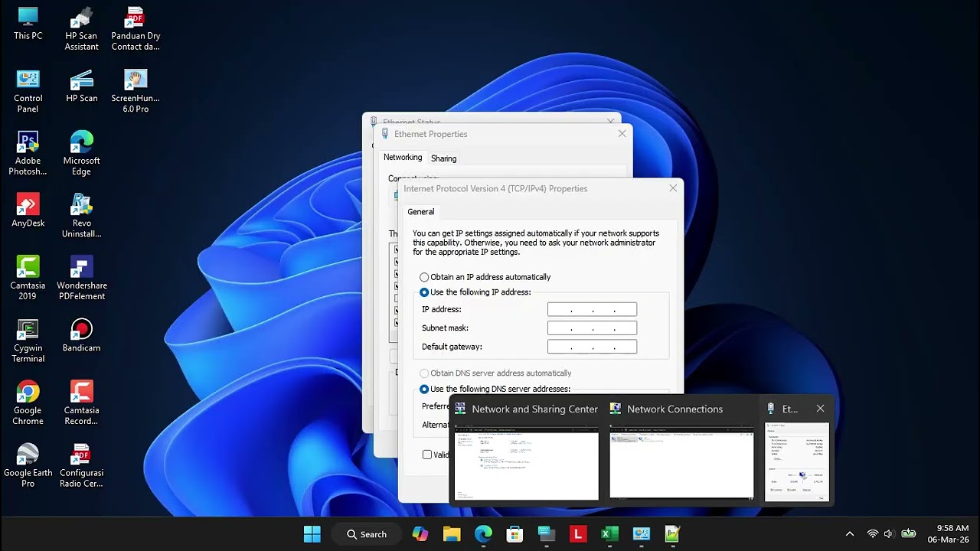
Task: Tick the Validate settings checkbox
Action: click(x=427, y=455)
